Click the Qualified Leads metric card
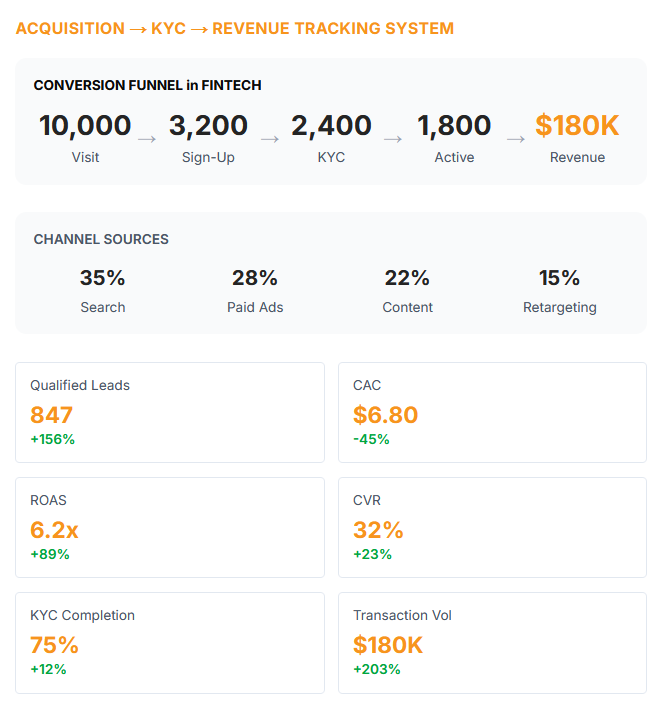 (170, 412)
